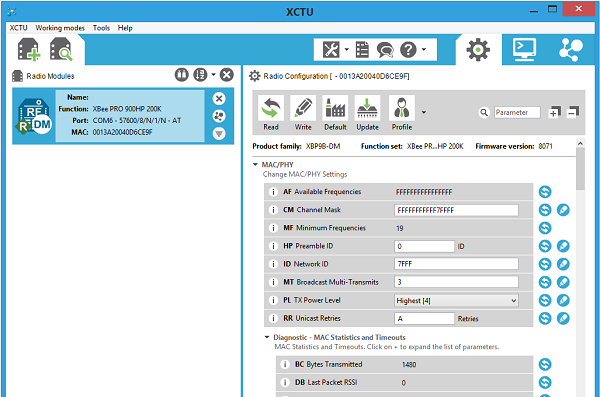This screenshot has width=600, height=397.
Task: Expand the module options arrow
Action: 219,134
